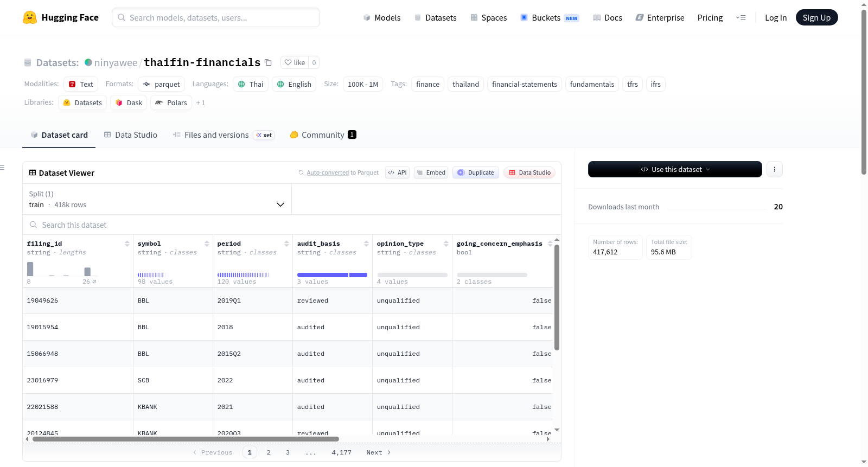Open Pricing page link
The height and width of the screenshot is (467, 868).
click(x=710, y=17)
